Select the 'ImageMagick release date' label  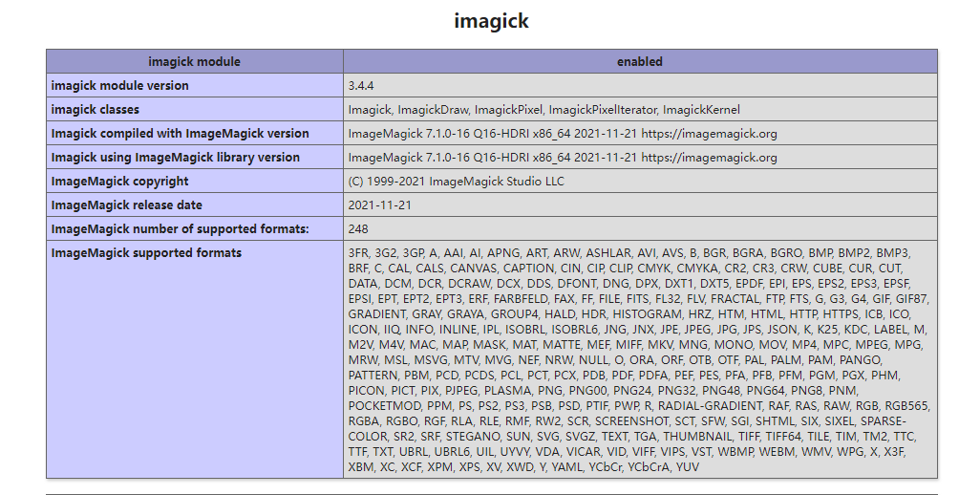(127, 205)
